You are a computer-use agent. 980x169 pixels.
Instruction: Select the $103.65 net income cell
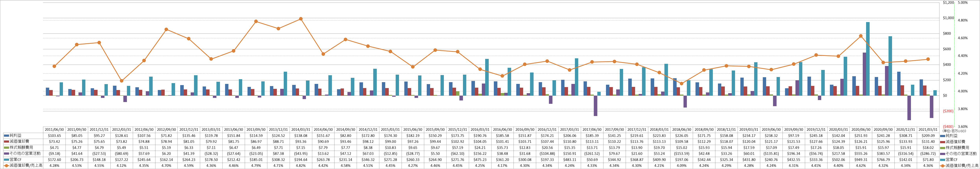click(55, 136)
